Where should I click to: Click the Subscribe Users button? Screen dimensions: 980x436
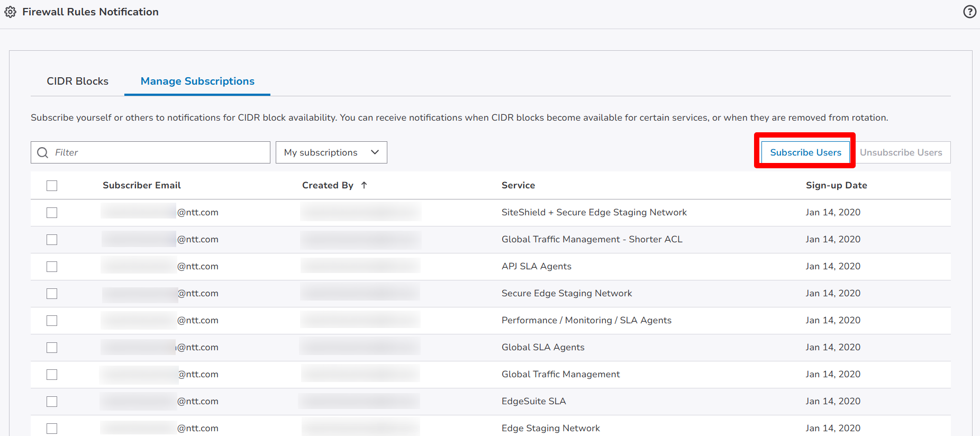tap(805, 152)
